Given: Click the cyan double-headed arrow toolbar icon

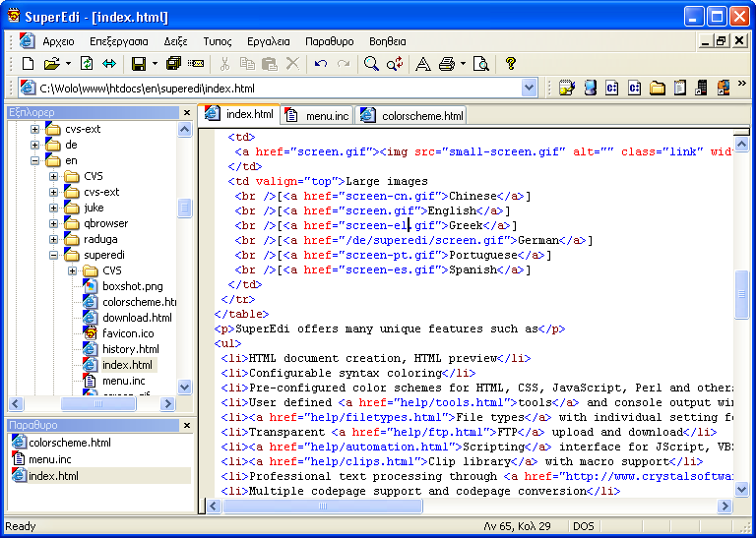Looking at the screenshot, I should click(109, 64).
